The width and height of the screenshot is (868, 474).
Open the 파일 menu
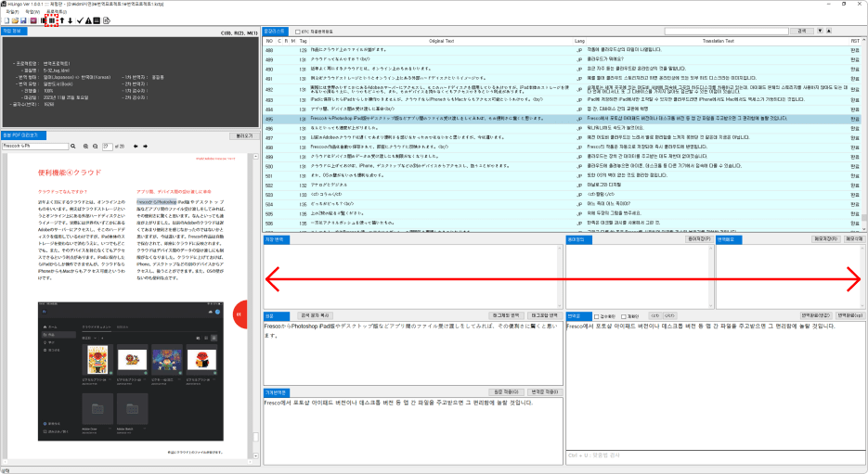point(12,11)
